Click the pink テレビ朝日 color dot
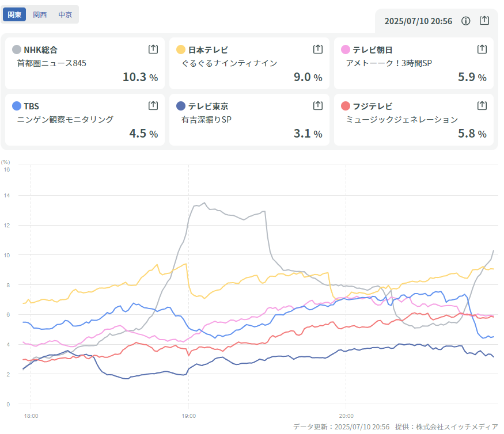The image size is (504, 434). (x=346, y=50)
